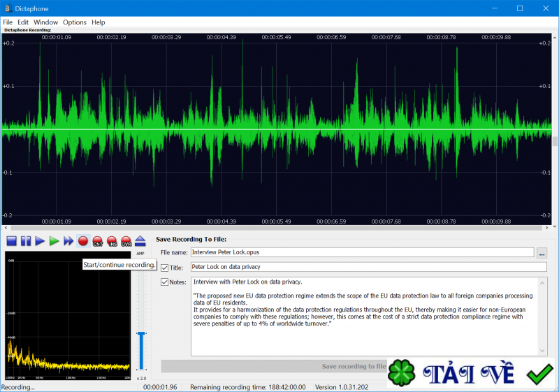Viewport: 559px width, 392px height.
Task: Open the Options menu
Action: pyautogui.click(x=75, y=22)
